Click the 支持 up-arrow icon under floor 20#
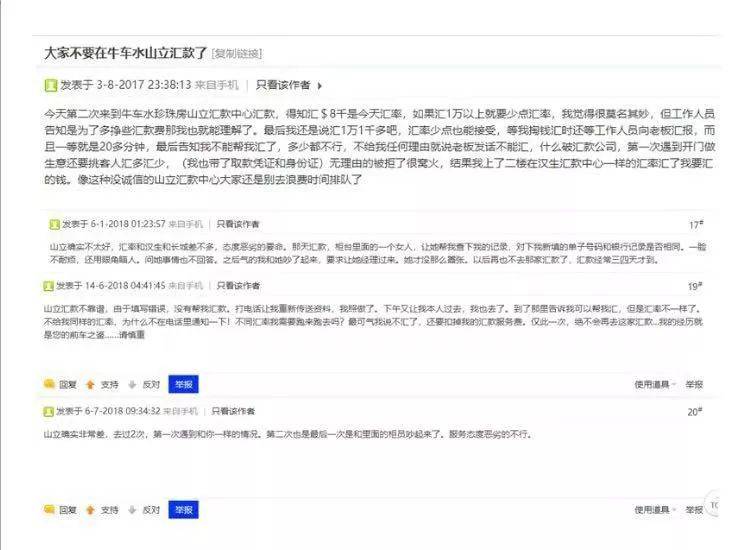 click(90, 509)
